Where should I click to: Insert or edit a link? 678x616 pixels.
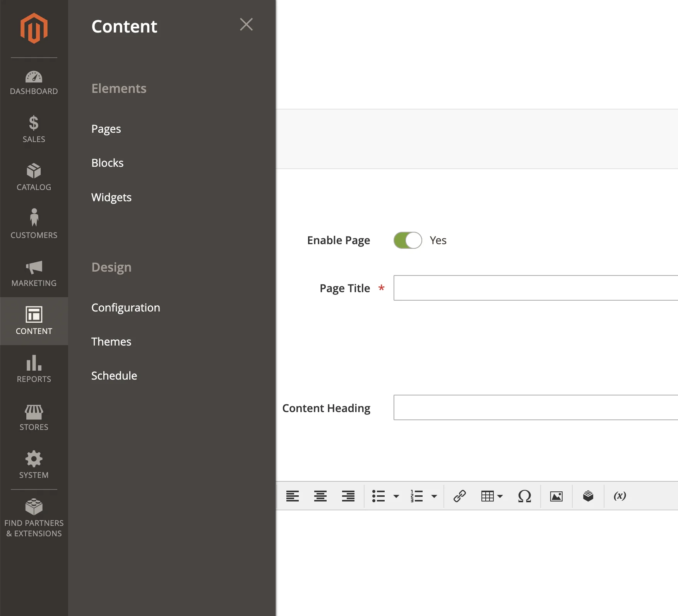[459, 496]
